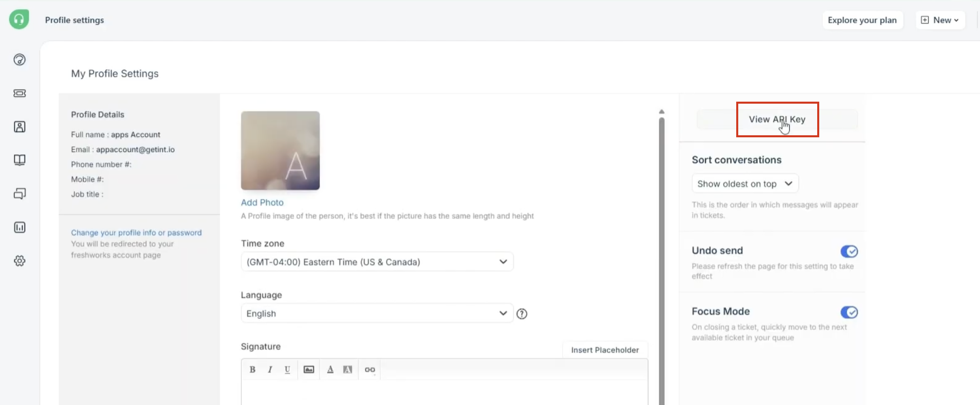Click the email appaccount@getint.io text
This screenshot has width=980, height=405.
135,149
